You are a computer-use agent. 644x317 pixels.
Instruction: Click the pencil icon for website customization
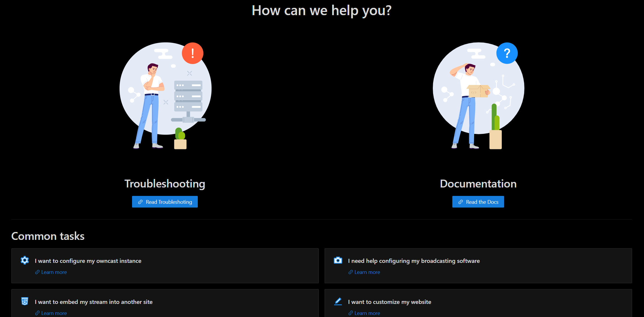[x=338, y=301]
